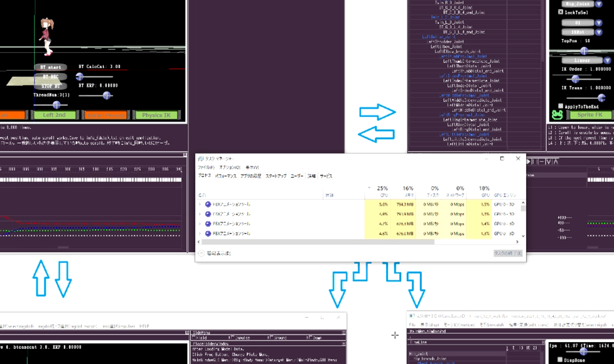This screenshot has width=614, height=364.
Task: Click the right-pointing blue arrow
Action: coord(377,112)
